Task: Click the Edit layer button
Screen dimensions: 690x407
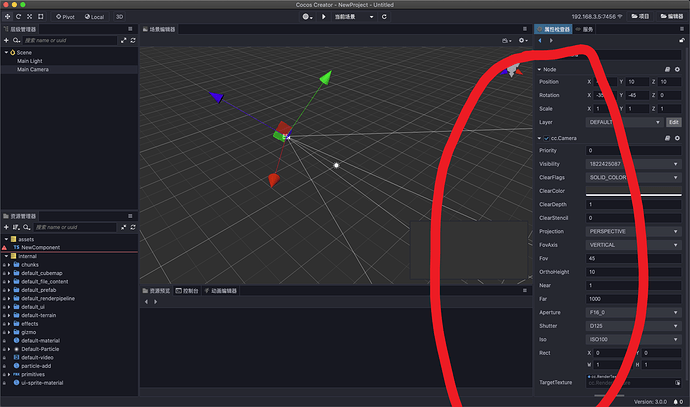Action: pyautogui.click(x=674, y=122)
